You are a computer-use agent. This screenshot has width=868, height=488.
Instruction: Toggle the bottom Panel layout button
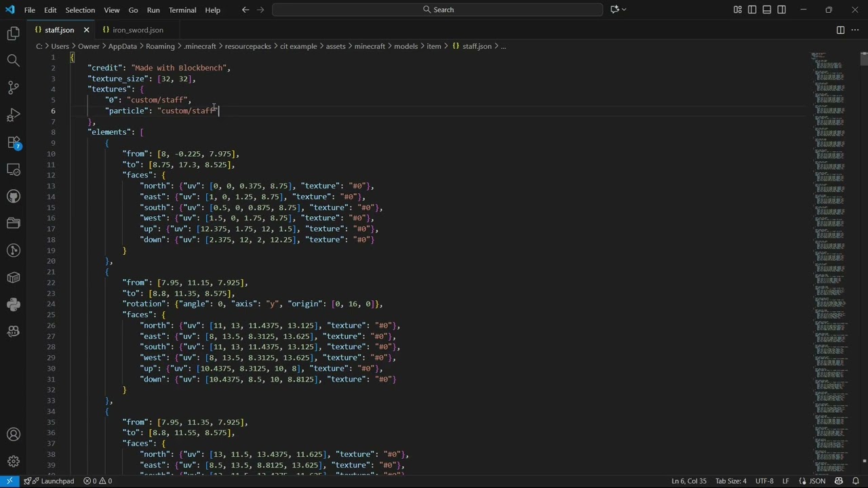click(x=767, y=9)
